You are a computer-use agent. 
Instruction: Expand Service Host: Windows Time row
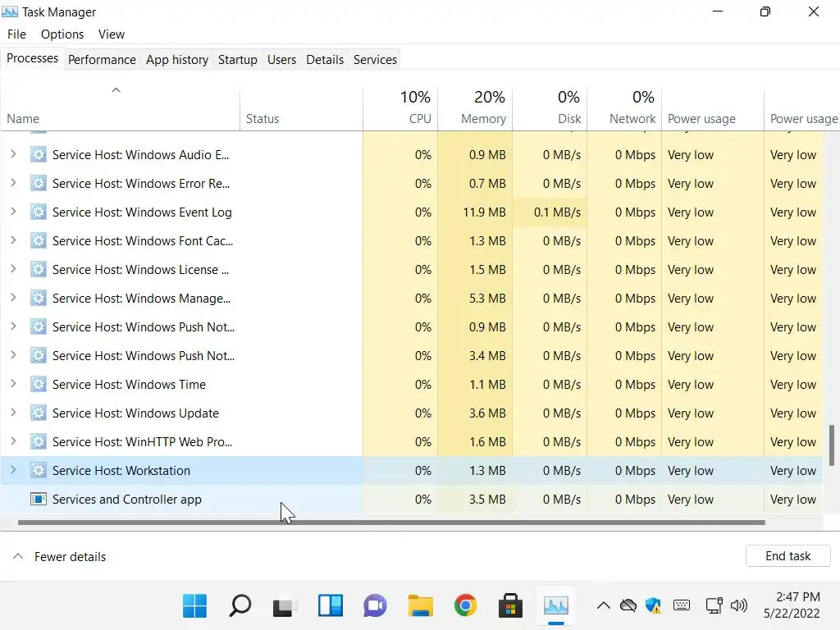click(13, 384)
